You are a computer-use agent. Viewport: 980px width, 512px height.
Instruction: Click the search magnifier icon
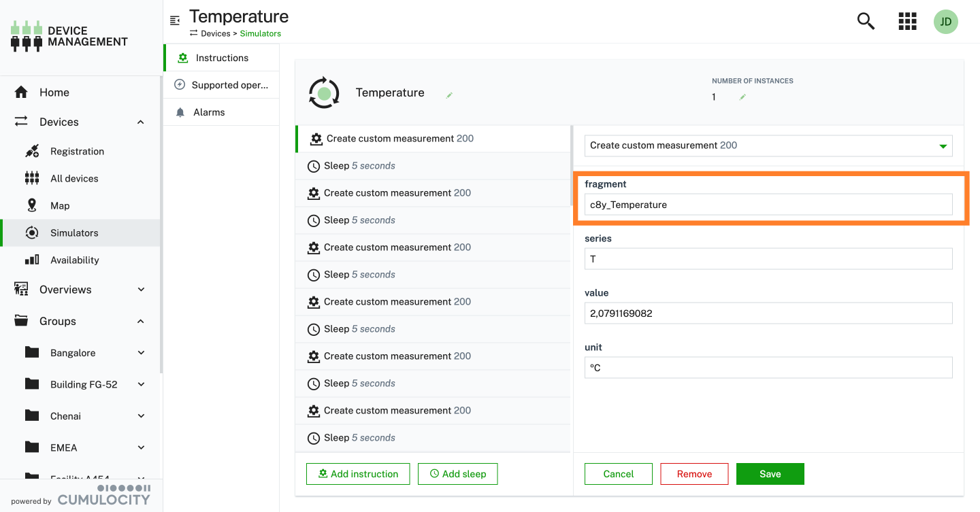coord(865,22)
